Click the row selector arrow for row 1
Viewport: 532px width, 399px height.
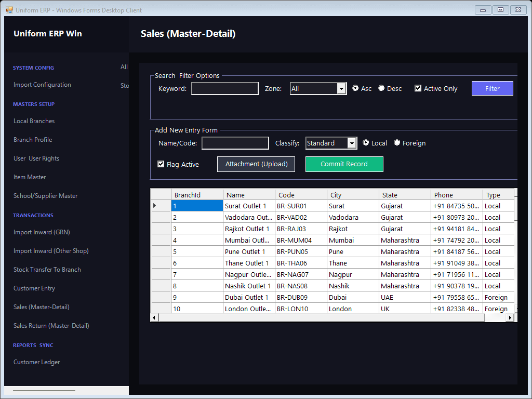click(155, 206)
